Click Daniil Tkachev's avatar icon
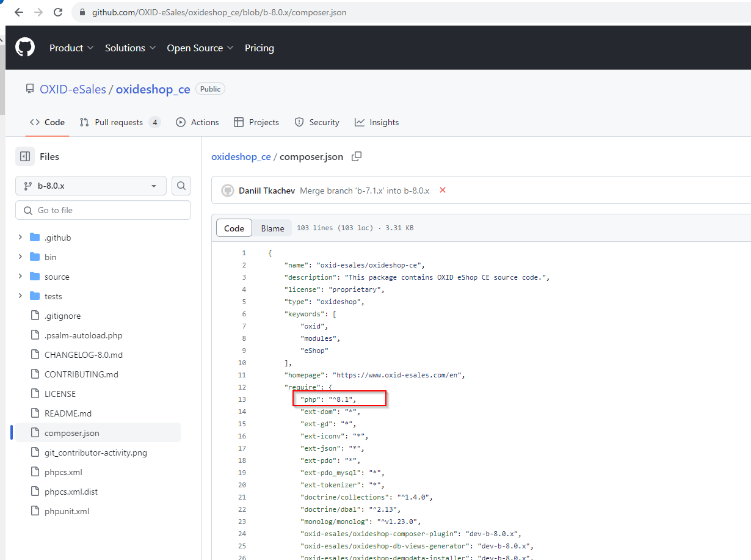 (228, 191)
